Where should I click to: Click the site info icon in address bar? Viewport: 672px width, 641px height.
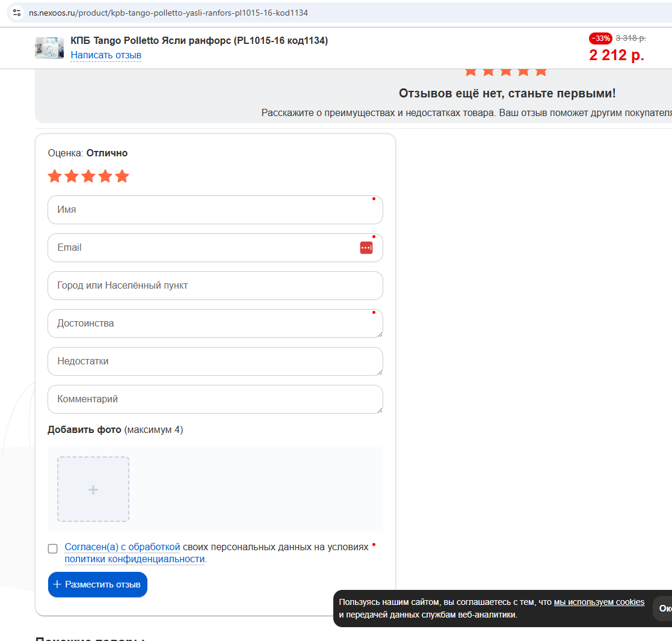[x=17, y=13]
